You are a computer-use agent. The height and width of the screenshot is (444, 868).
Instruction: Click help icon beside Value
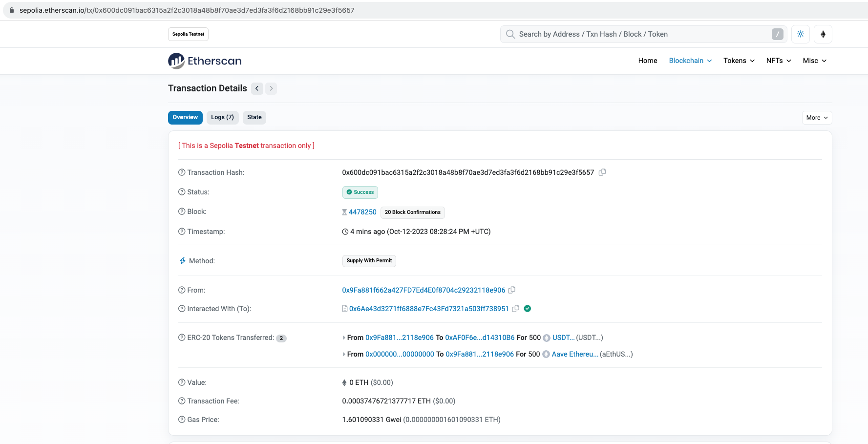tap(182, 382)
